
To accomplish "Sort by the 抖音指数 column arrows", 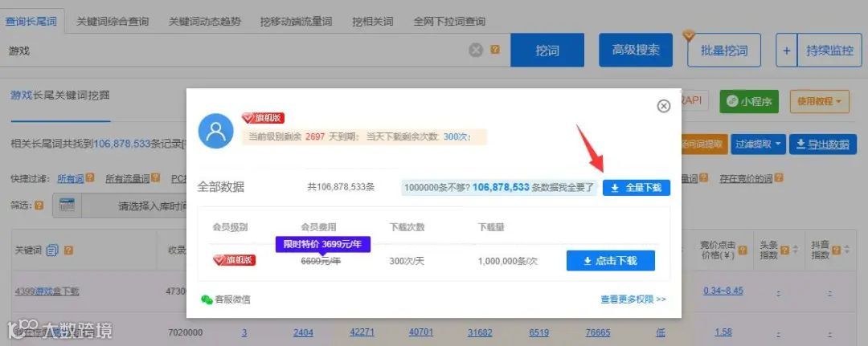I will click(846, 250).
